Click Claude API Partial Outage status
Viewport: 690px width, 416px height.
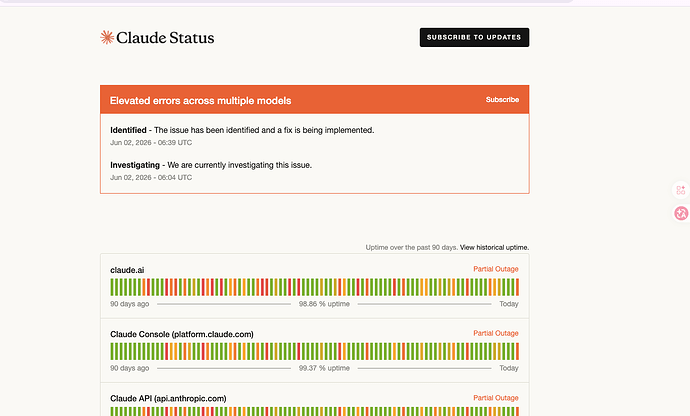coord(496,398)
